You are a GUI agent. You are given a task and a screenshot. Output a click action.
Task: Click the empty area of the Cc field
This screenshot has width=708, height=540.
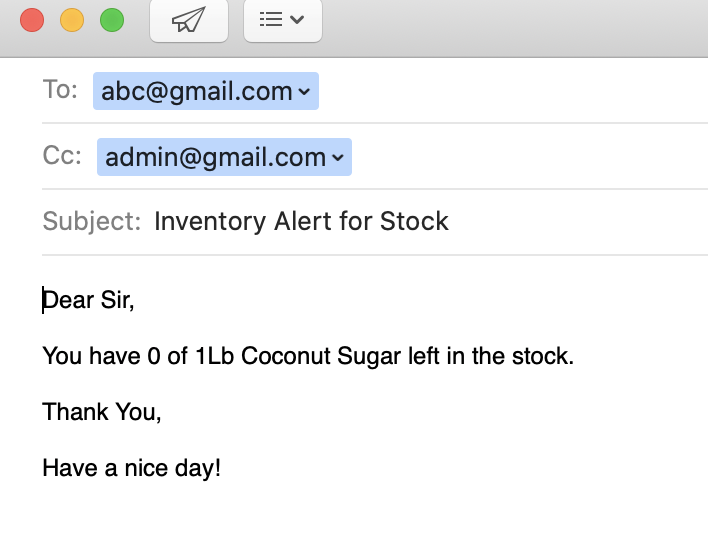tap(530, 157)
